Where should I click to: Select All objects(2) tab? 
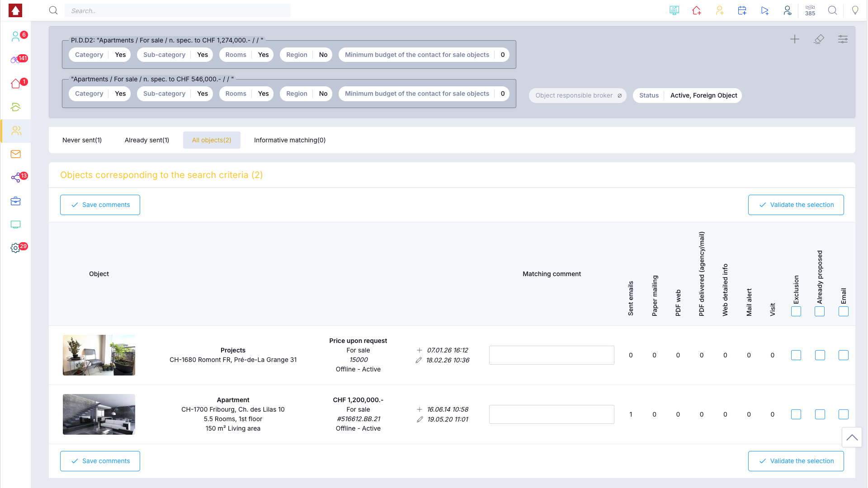[x=212, y=140]
